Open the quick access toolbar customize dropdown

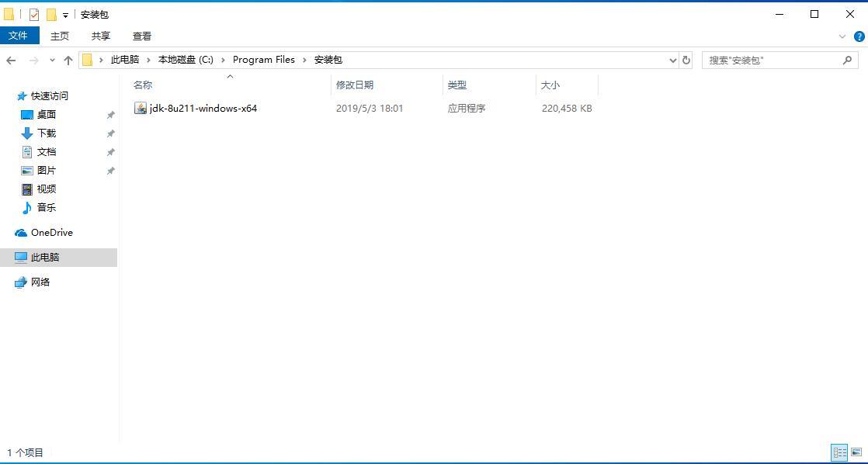click(x=65, y=15)
